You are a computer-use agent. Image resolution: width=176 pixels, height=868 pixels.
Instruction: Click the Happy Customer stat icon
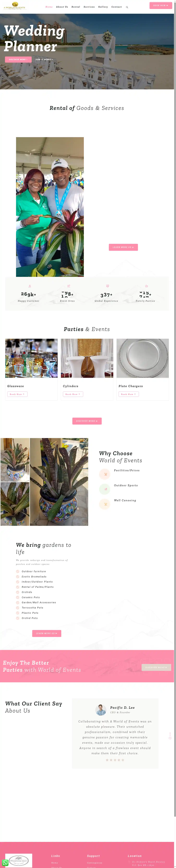click(30, 286)
